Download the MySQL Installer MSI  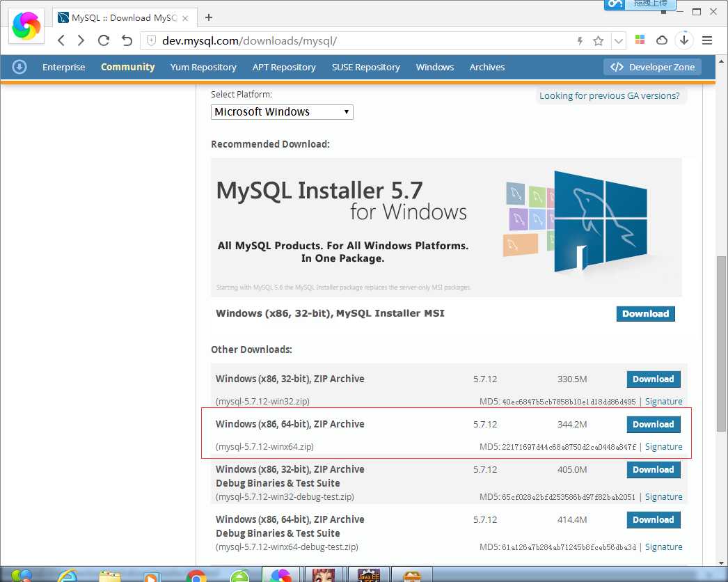645,314
